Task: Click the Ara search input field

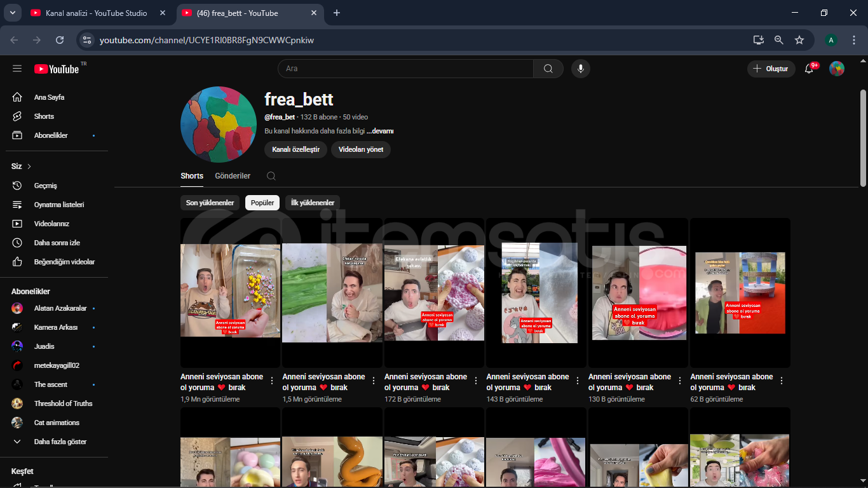Action: (x=405, y=69)
